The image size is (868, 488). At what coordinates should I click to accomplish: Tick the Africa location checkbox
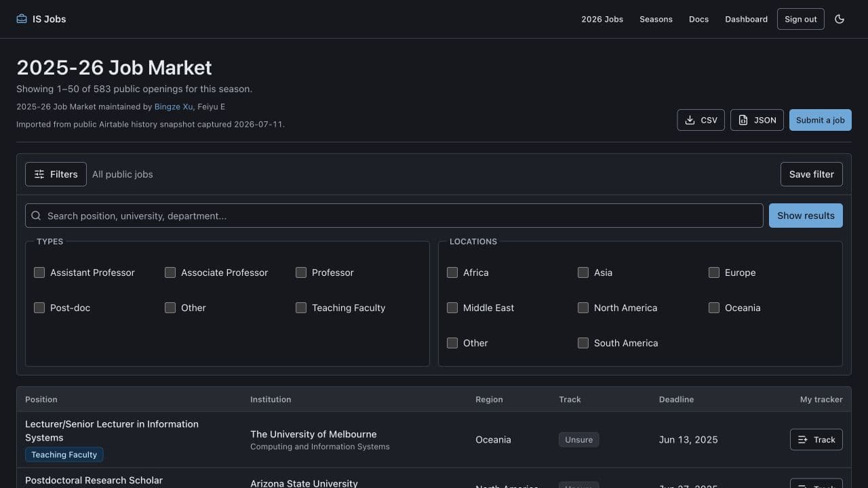(452, 272)
